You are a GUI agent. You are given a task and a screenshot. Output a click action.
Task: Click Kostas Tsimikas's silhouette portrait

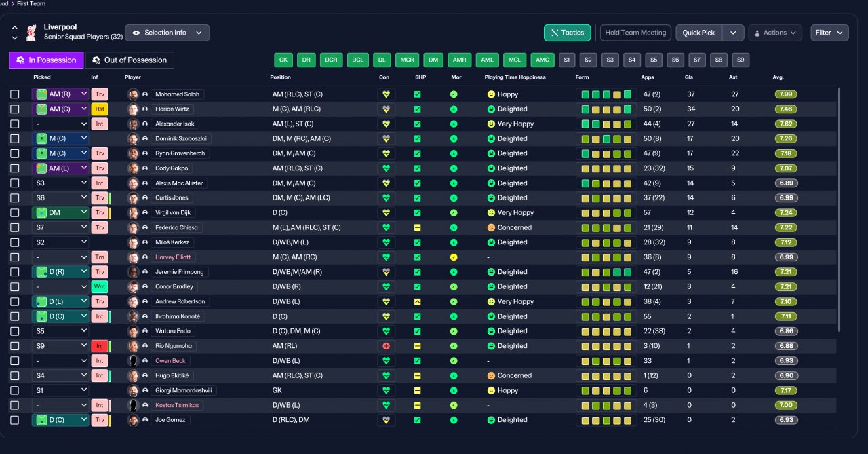tap(133, 405)
